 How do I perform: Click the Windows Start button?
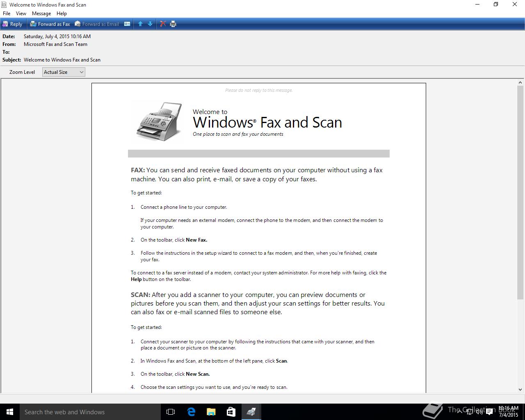pyautogui.click(x=10, y=412)
